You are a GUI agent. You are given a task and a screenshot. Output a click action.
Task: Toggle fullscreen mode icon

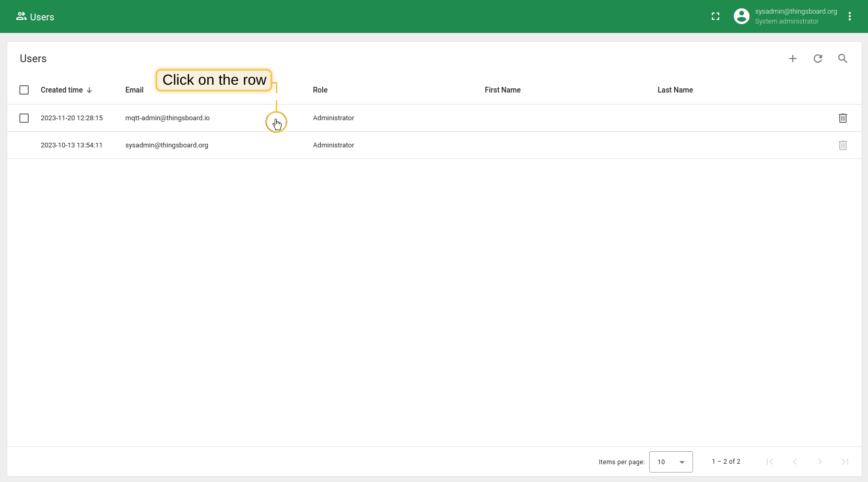[715, 17]
